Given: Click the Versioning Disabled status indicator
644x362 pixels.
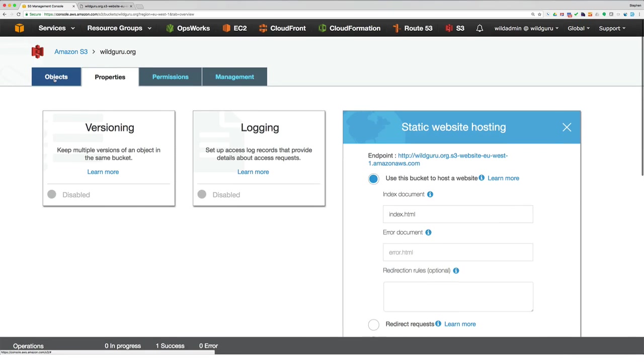Looking at the screenshot, I should 52,195.
